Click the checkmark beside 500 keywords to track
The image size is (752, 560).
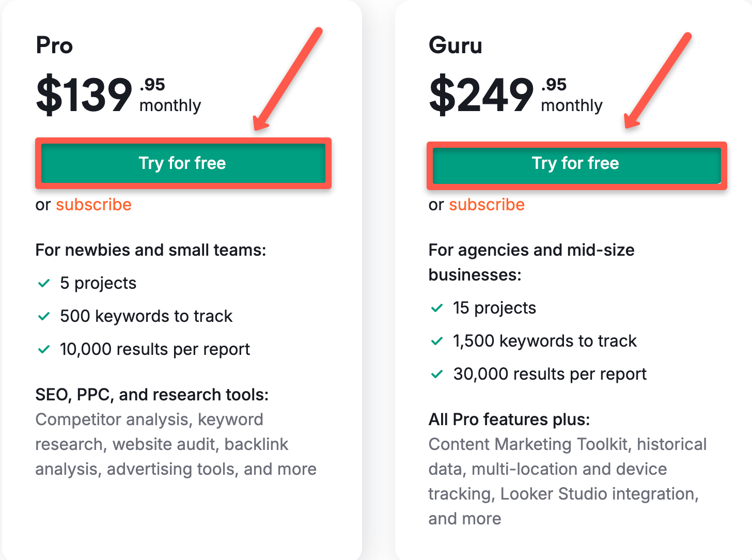(43, 316)
